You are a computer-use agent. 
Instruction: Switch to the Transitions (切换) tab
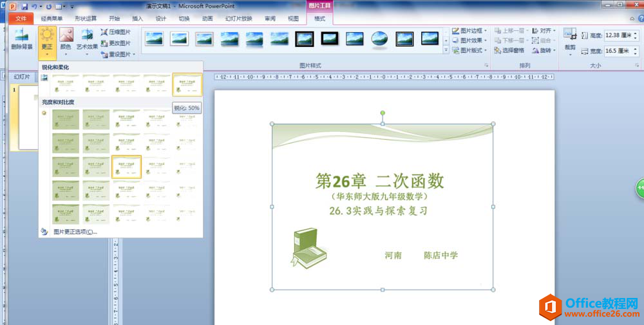coord(184,19)
